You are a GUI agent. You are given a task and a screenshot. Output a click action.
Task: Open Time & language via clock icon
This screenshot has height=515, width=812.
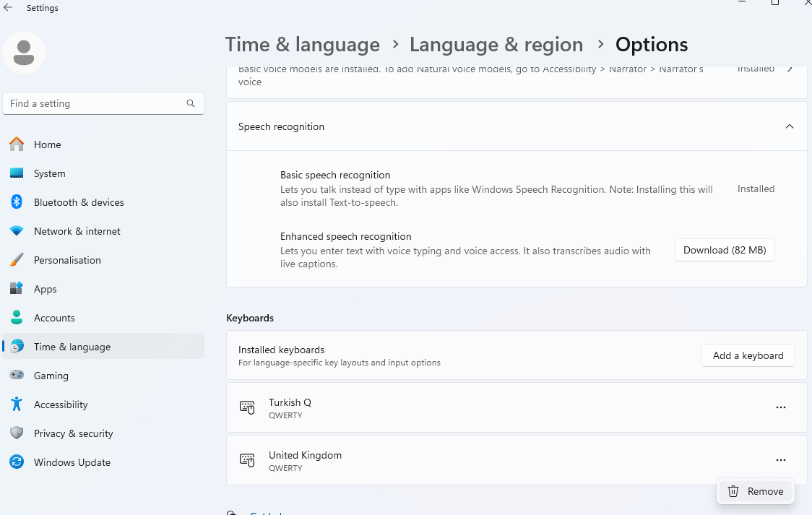[x=17, y=346]
